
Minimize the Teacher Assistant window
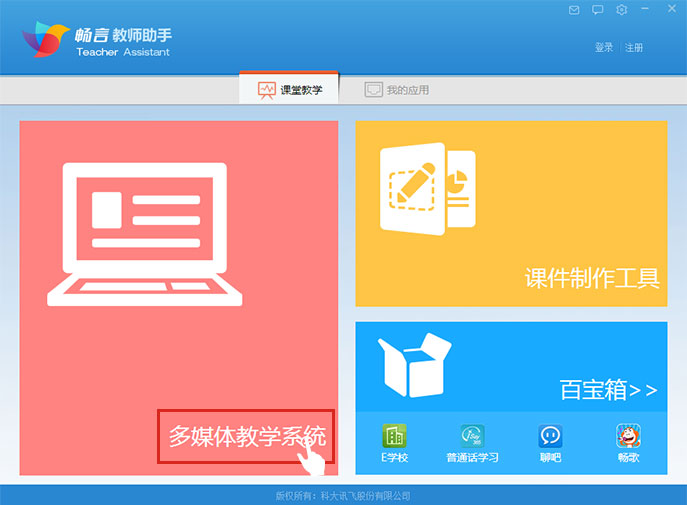click(645, 9)
